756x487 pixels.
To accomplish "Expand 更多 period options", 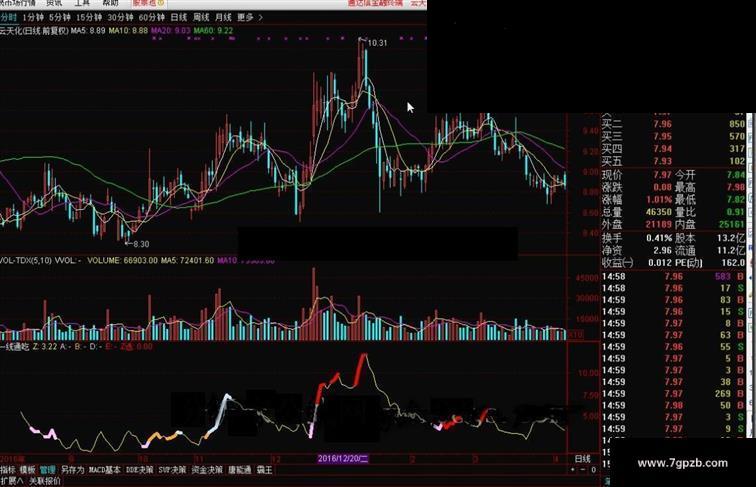I will tap(249, 18).
